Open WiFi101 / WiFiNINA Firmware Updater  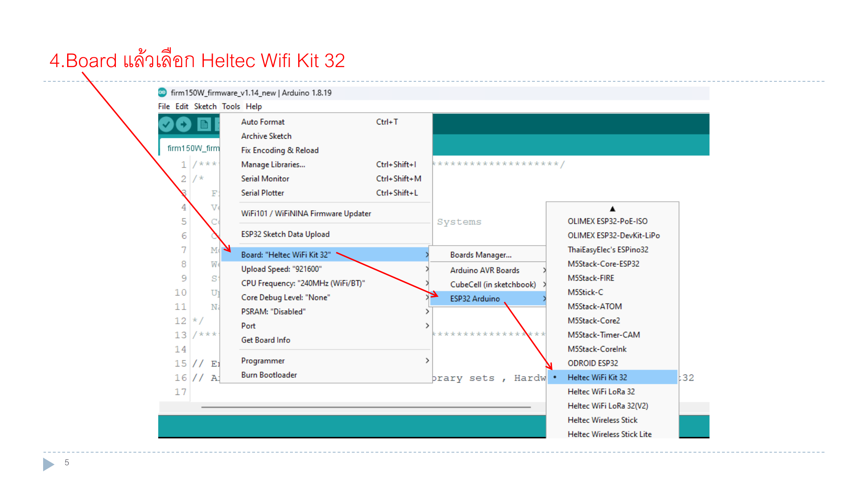[x=326, y=213]
